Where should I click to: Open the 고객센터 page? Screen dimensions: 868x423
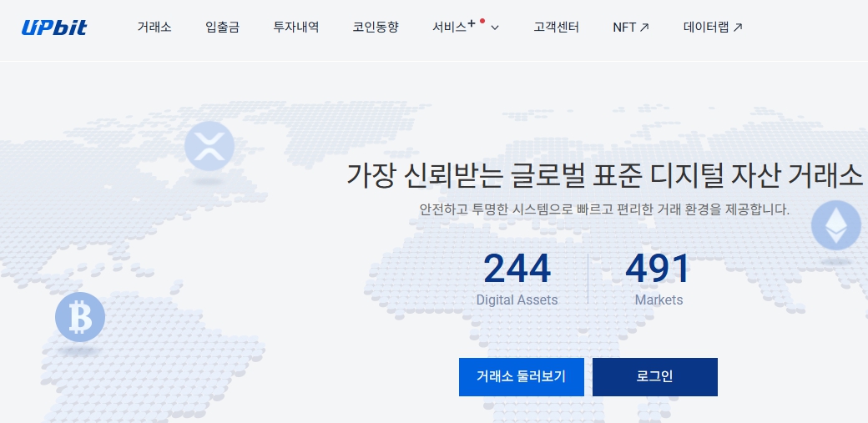point(557,28)
